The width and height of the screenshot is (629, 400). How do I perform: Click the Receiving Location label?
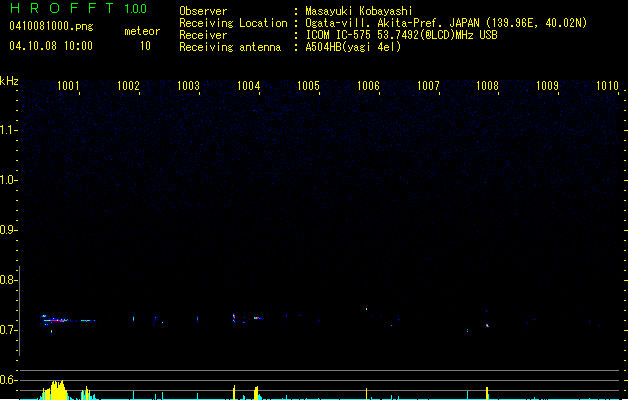[233, 23]
